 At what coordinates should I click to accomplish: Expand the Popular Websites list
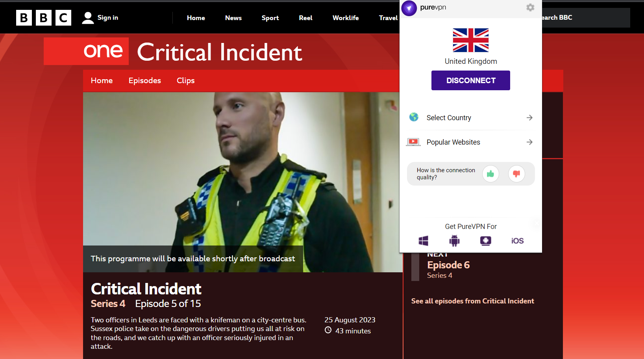[529, 142]
